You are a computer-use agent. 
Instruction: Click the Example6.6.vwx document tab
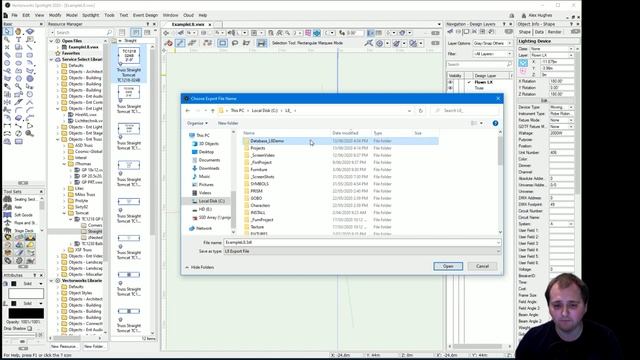point(188,24)
